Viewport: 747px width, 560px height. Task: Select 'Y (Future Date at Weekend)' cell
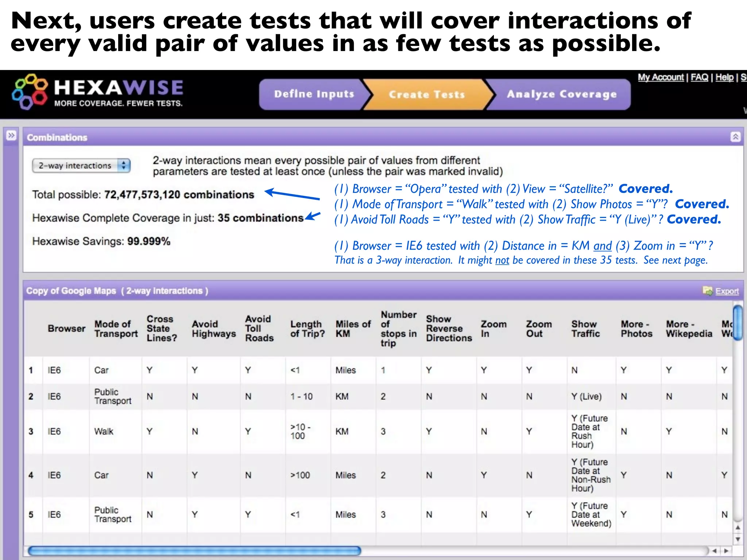click(x=591, y=514)
